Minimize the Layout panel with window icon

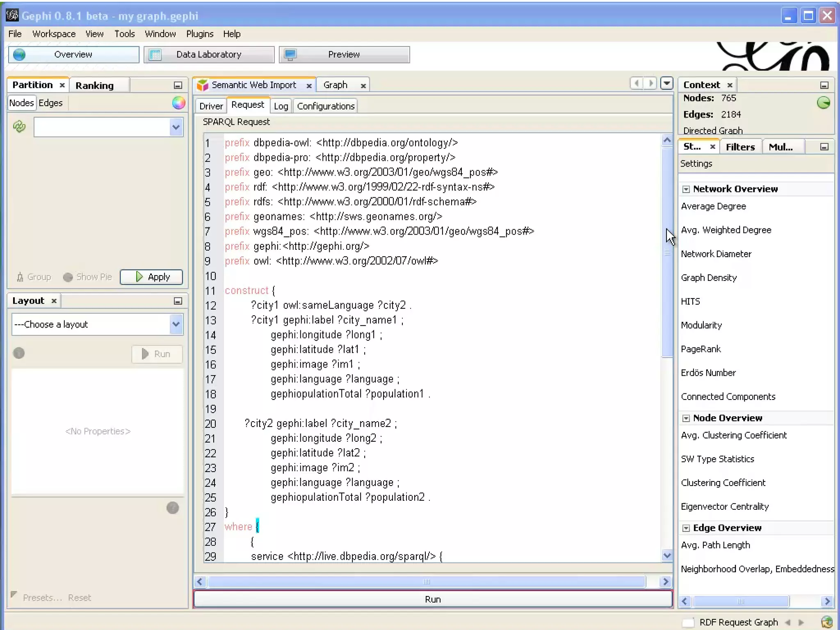click(178, 301)
